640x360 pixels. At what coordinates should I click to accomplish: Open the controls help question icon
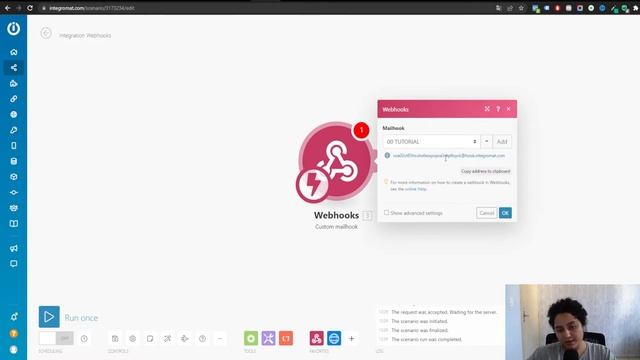pos(202,338)
